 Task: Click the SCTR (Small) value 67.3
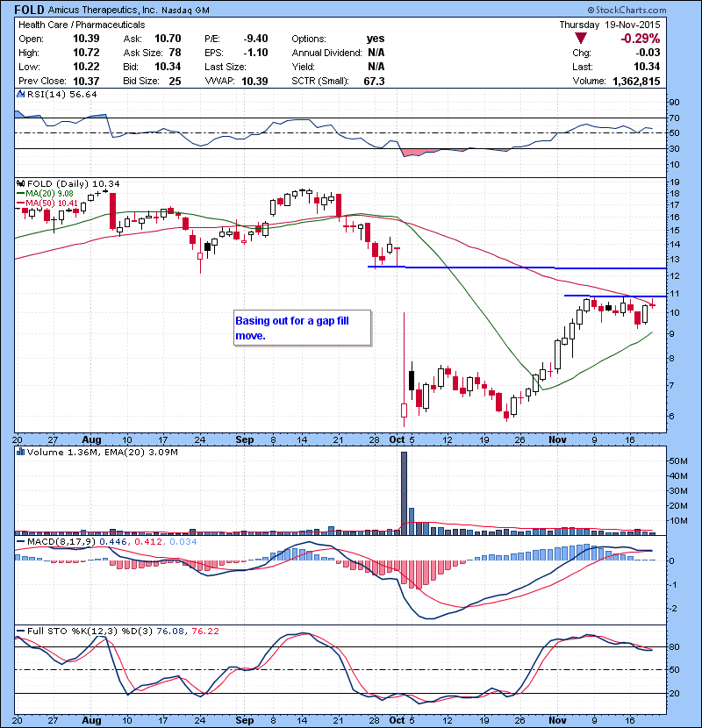pyautogui.click(x=375, y=81)
